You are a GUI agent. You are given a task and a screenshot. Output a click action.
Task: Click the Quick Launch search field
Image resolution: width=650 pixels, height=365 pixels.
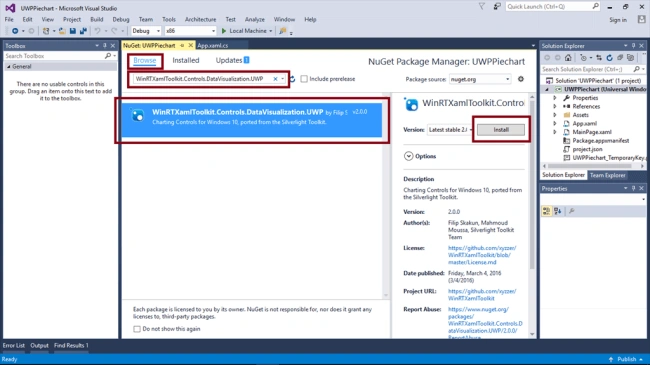(553, 7)
